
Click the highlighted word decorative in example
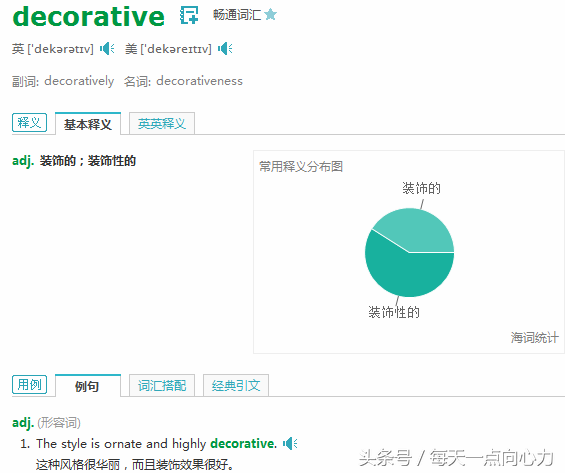tap(243, 443)
